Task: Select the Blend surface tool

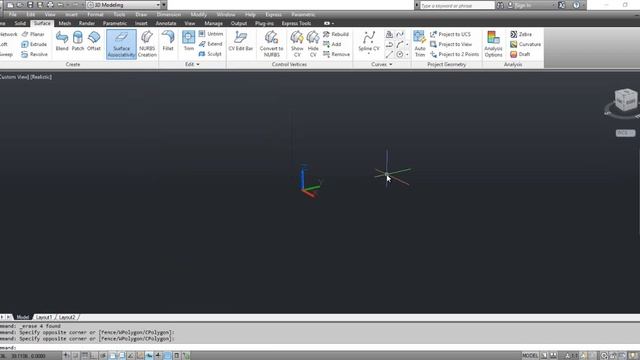Action: (x=62, y=41)
